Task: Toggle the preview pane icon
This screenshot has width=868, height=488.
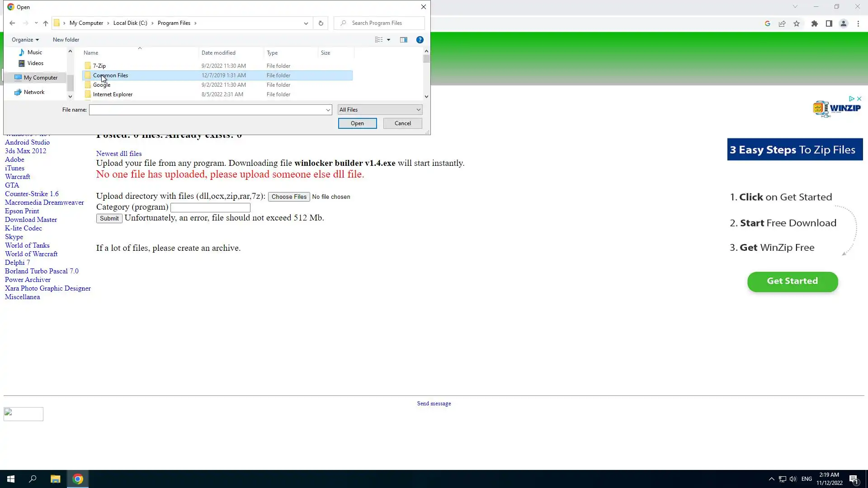Action: [x=404, y=40]
